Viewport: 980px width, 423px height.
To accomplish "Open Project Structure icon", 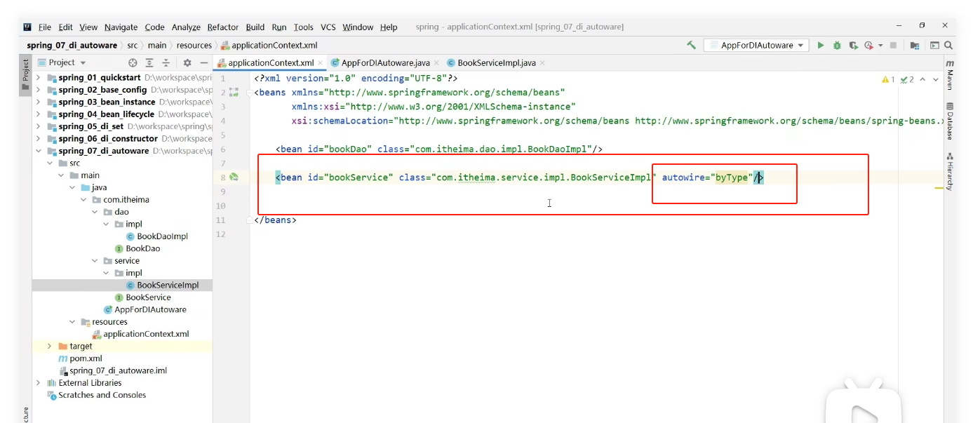I will [915, 45].
